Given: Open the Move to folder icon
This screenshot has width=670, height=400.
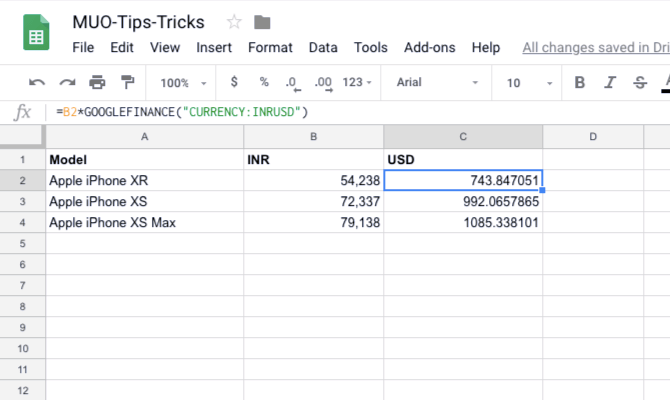Looking at the screenshot, I should [x=262, y=22].
